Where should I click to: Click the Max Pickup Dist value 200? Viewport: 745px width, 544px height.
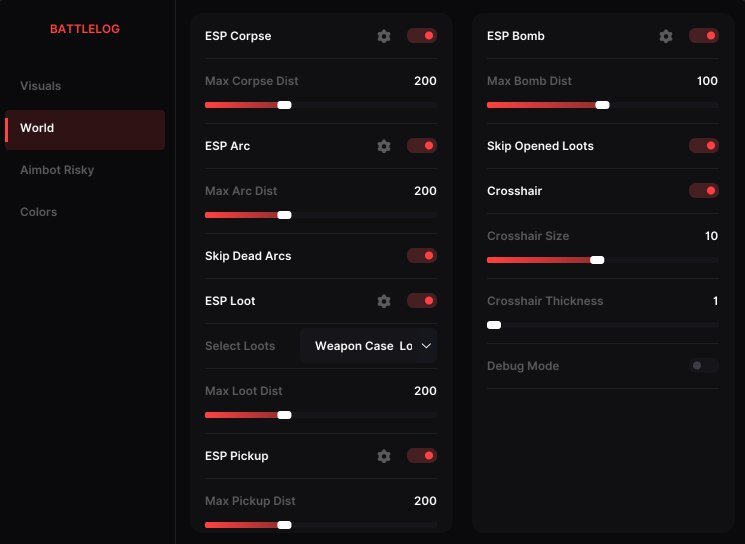[x=425, y=501]
